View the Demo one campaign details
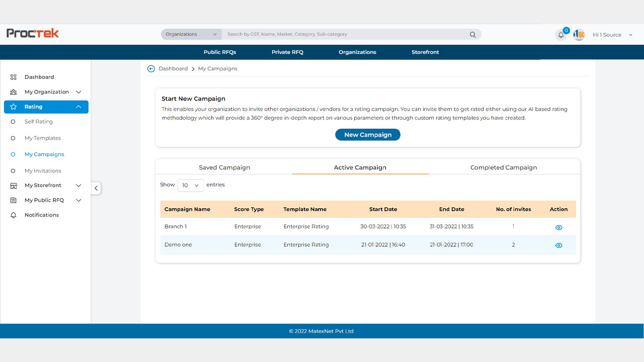Image resolution: width=644 pixels, height=362 pixels. (x=558, y=245)
